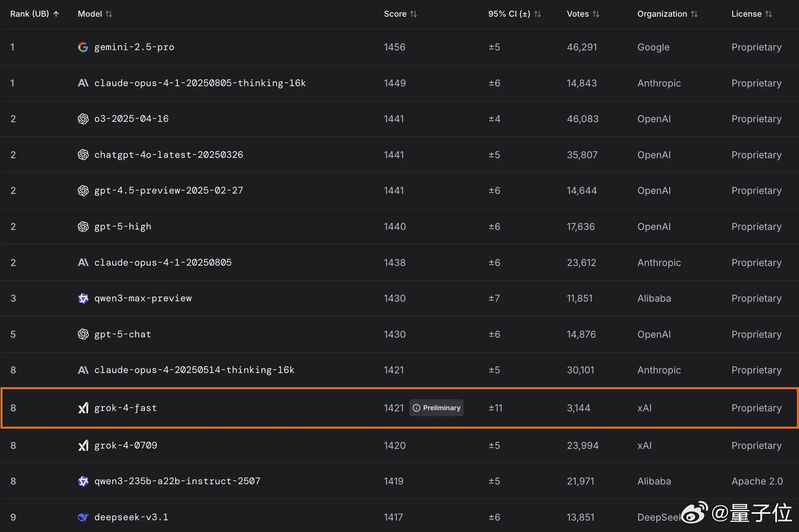Click xAI logo beside grok-4-fast
The image size is (799, 532).
pos(83,408)
